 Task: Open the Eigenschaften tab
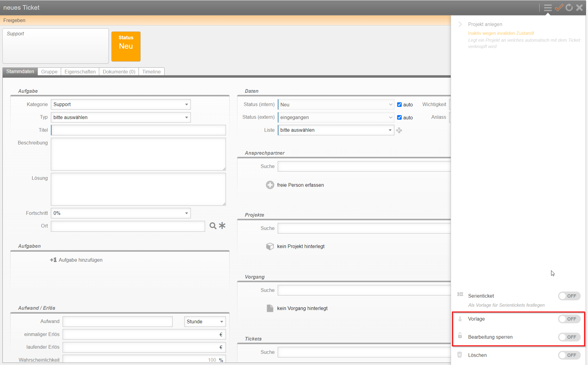[x=80, y=72]
